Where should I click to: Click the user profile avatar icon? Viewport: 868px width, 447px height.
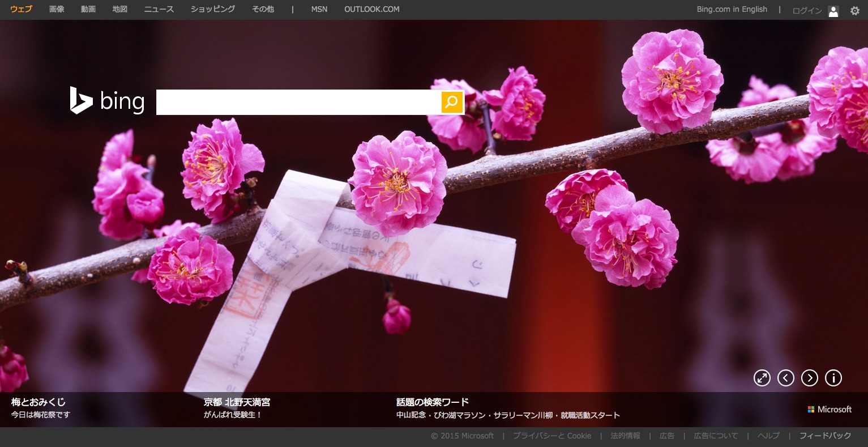point(833,11)
